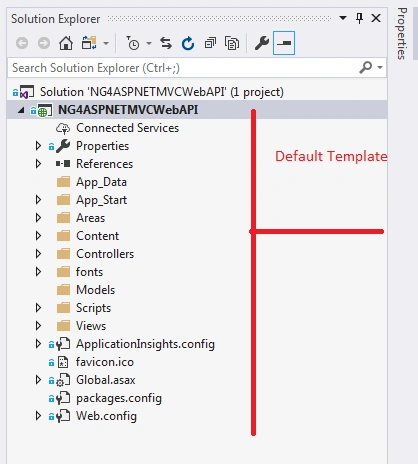Viewport: 418px width, 464px height.
Task: Click the favicon.ico file icon
Action: (x=63, y=362)
